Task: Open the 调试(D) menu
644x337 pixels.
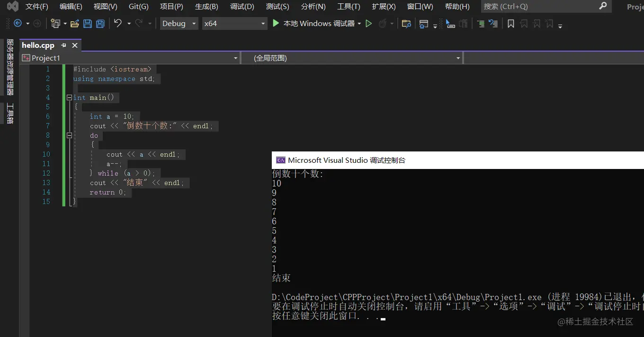Action: pos(242,6)
